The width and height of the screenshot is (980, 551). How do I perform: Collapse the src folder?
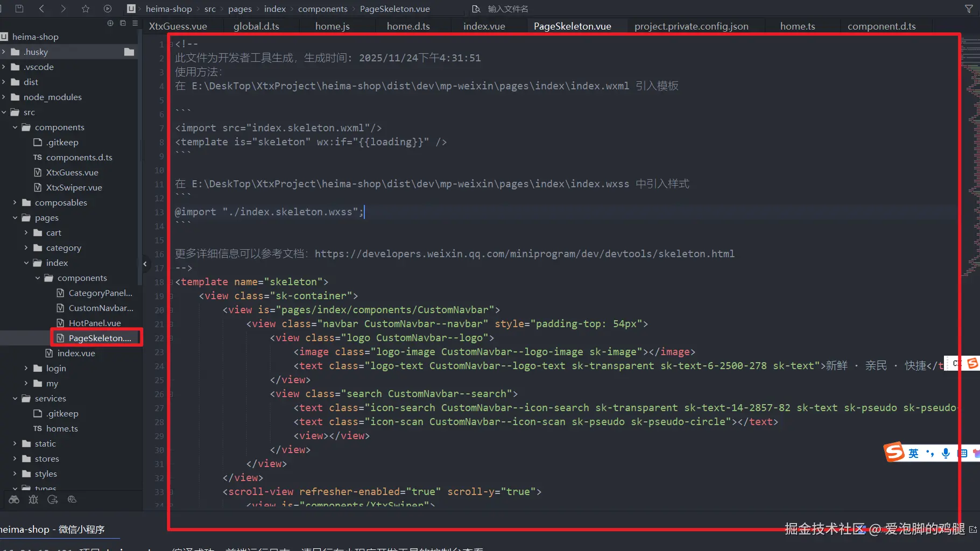4,112
